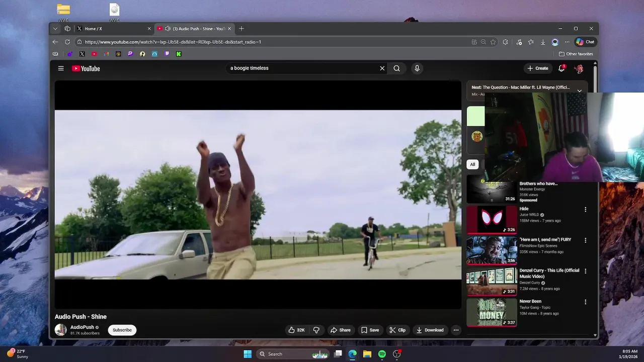View site information lock icon

click(x=79, y=42)
